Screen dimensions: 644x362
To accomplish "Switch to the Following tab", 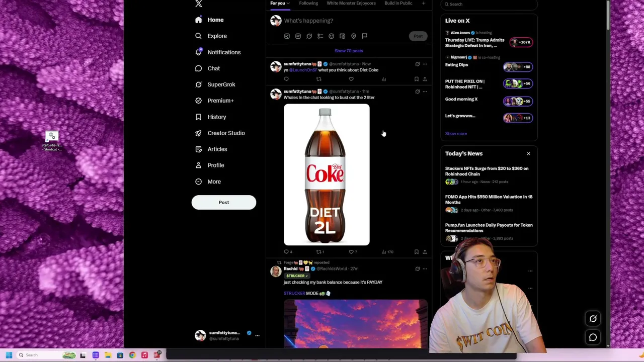I will tap(308, 3).
